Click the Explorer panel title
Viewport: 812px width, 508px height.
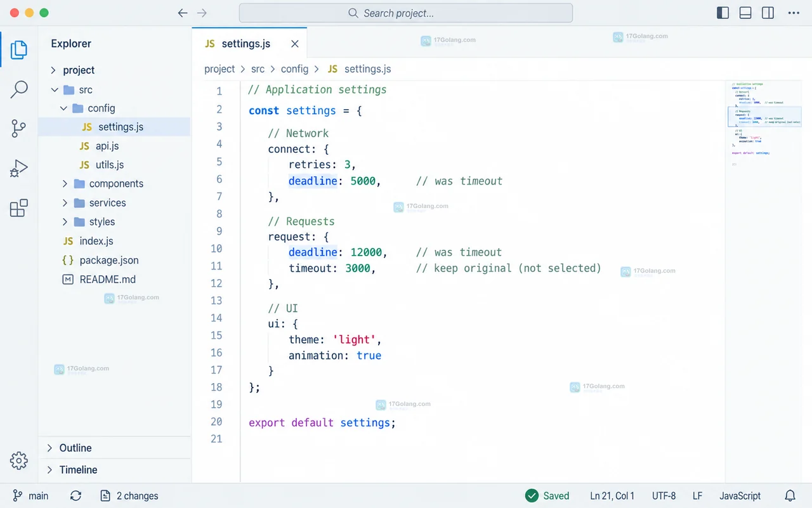coord(71,44)
